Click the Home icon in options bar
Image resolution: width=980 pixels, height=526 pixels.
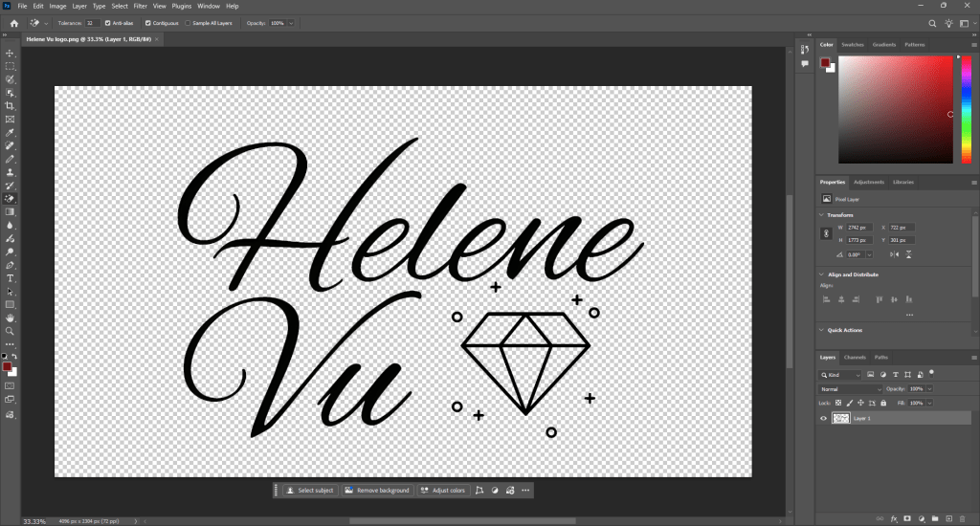[x=13, y=22]
